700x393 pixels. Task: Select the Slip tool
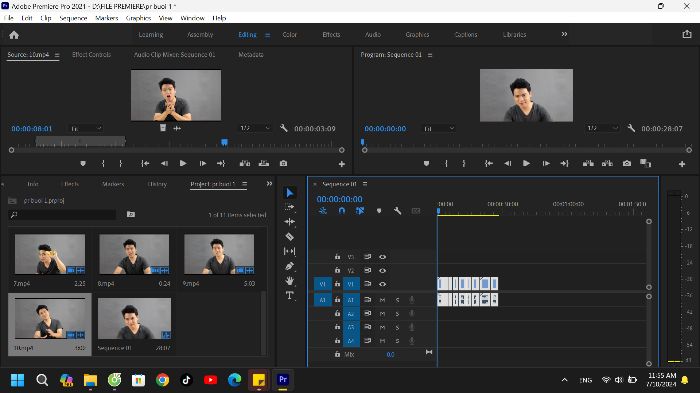tap(290, 251)
